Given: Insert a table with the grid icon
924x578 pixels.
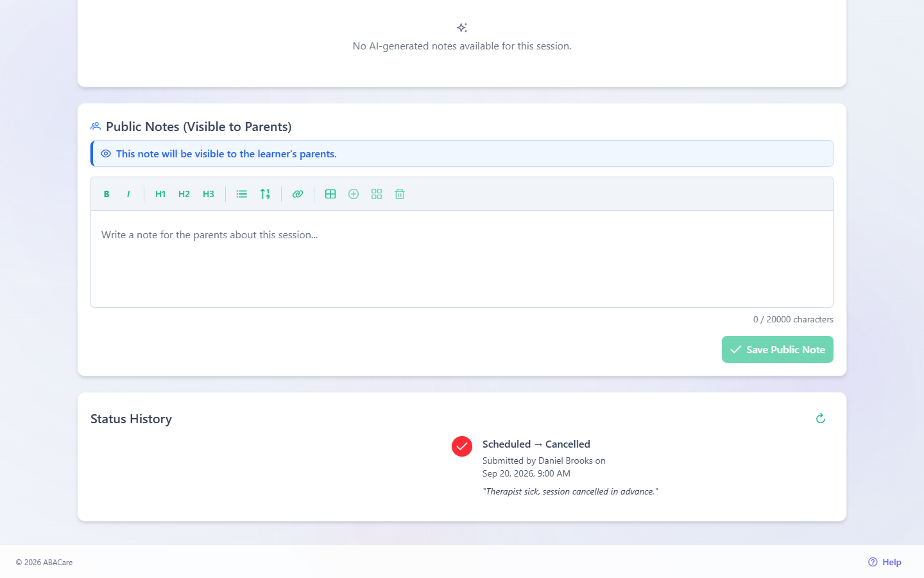Looking at the screenshot, I should pos(330,194).
